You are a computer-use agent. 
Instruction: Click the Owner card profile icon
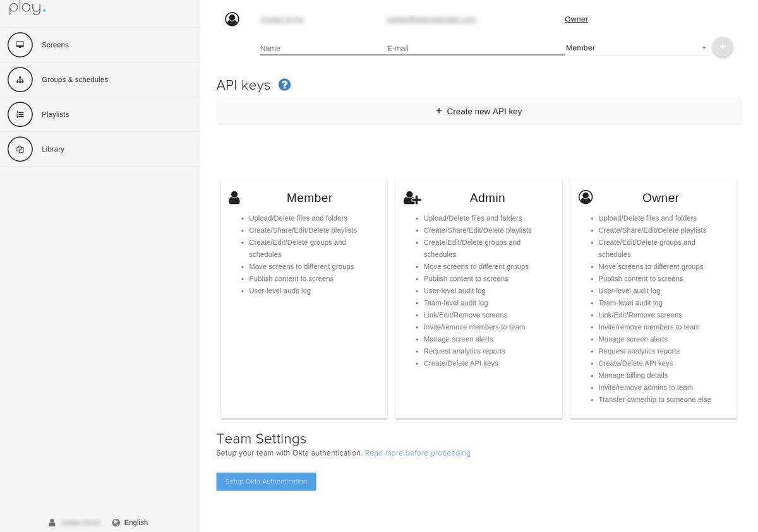[586, 198]
